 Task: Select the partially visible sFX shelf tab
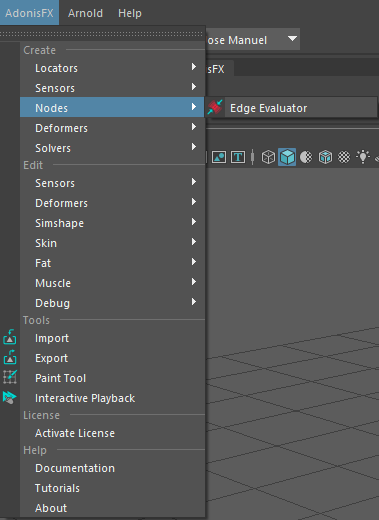[219, 69]
